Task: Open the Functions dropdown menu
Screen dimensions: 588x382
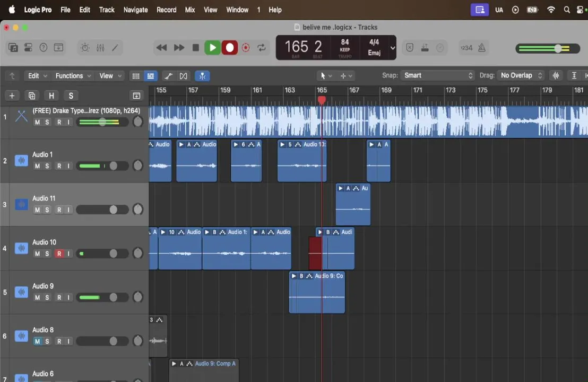Action: tap(73, 76)
